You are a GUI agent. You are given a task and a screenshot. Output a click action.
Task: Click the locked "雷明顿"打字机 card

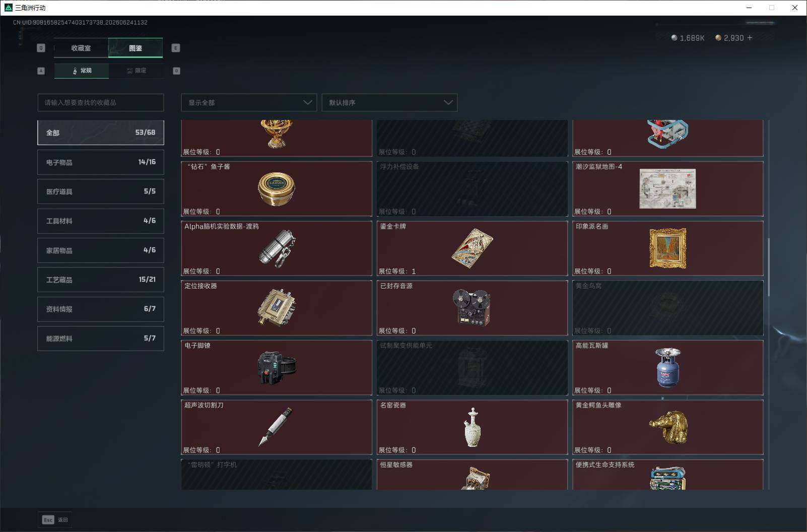coord(277,474)
